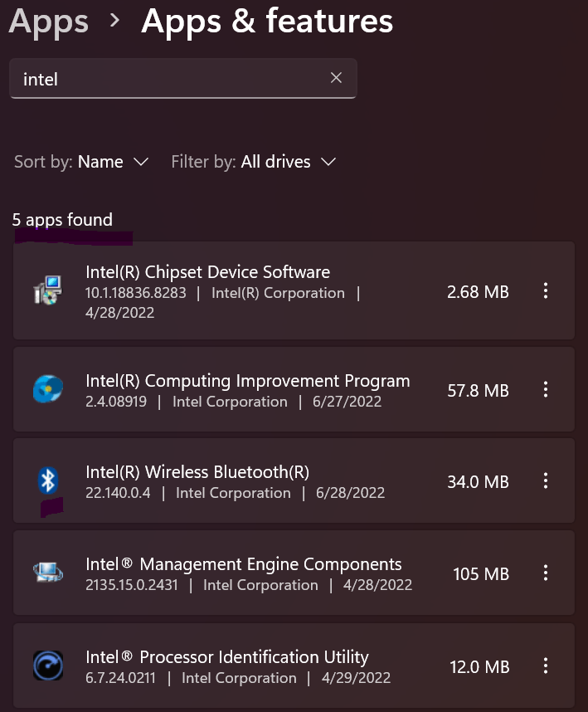Screen dimensions: 588x712
Task: Select the Intel Chipset Device Software entry
Action: [249, 291]
